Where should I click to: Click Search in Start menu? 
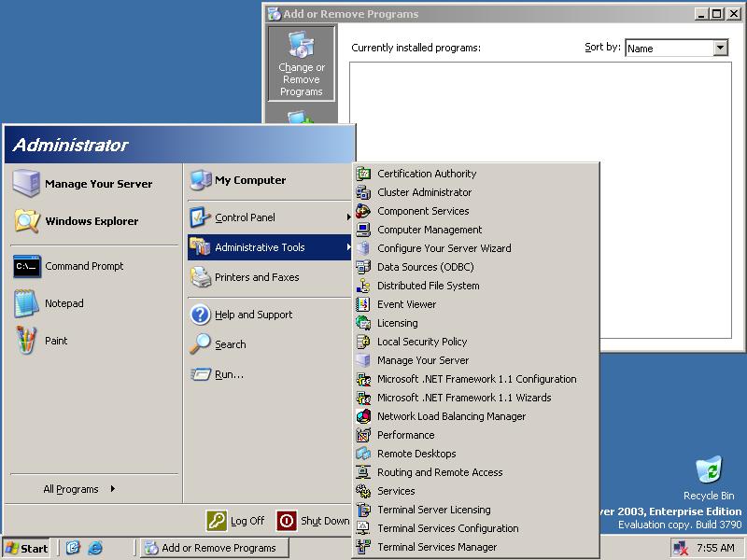click(270, 344)
